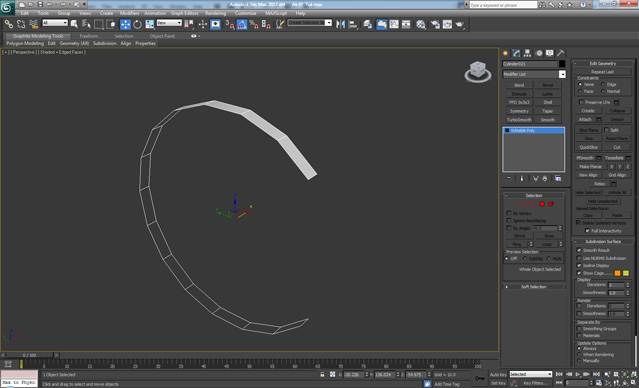Viewport: 639px width, 388px height.
Task: Open the Create command panel tab
Action: click(506, 53)
